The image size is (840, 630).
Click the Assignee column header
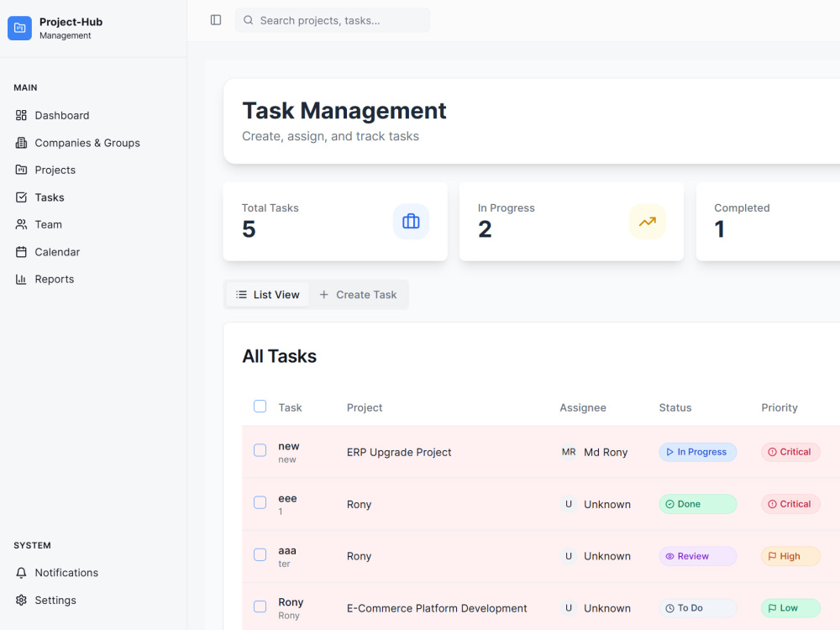(583, 407)
